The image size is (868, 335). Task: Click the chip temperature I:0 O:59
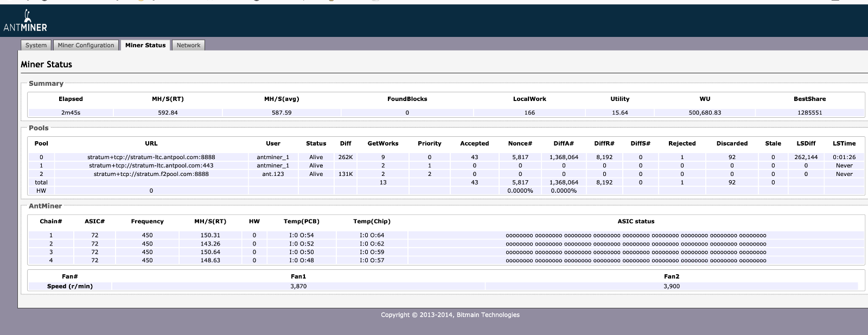(372, 252)
